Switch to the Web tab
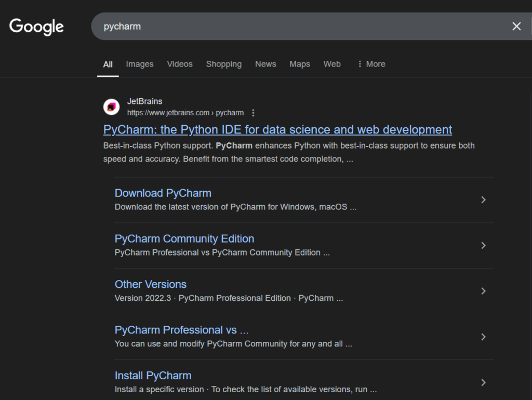The image size is (532, 400). click(332, 64)
